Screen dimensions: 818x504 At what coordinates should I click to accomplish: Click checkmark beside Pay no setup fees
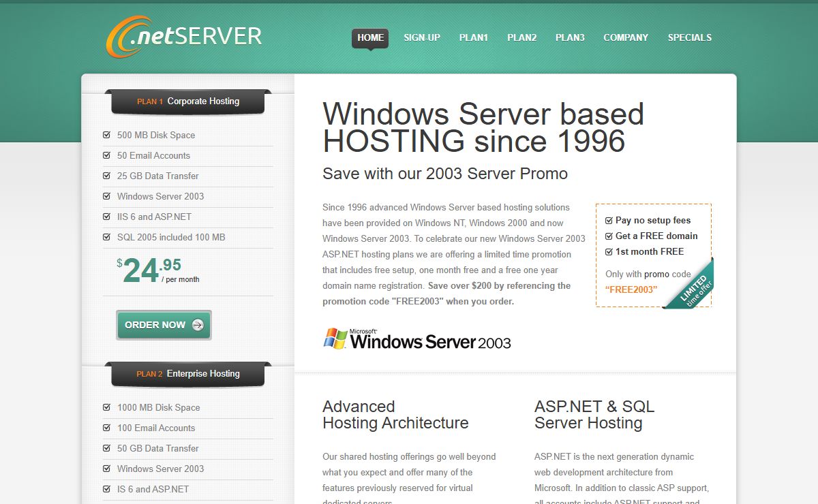[x=609, y=221]
